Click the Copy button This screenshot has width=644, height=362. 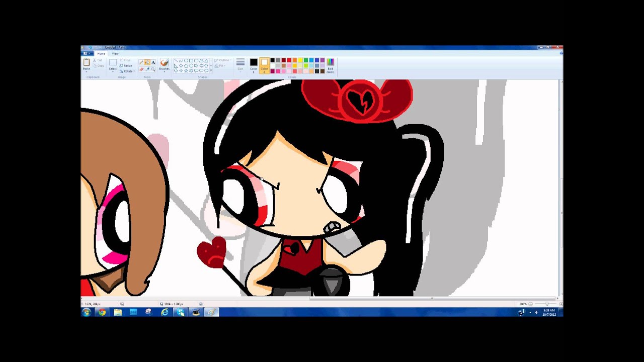coord(98,66)
